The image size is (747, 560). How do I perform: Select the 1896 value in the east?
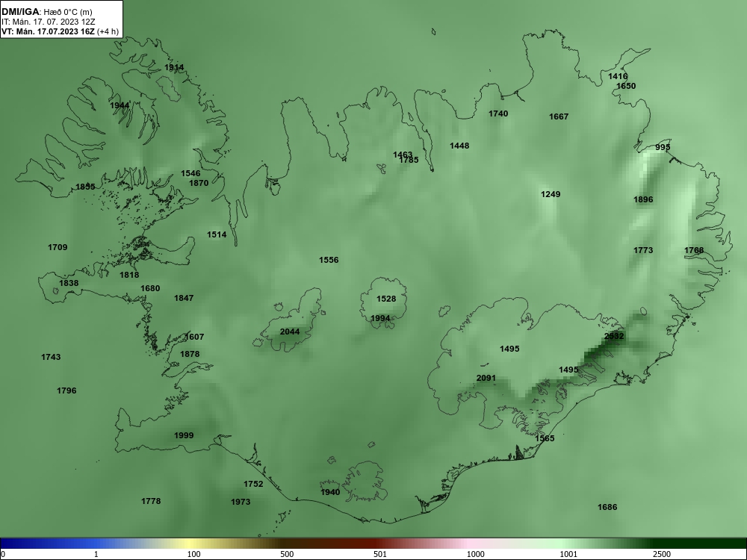[x=643, y=199]
